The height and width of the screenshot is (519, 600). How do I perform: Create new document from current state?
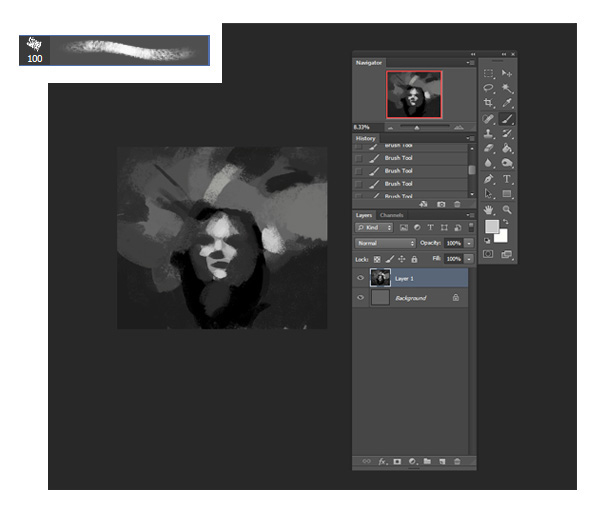[423, 204]
